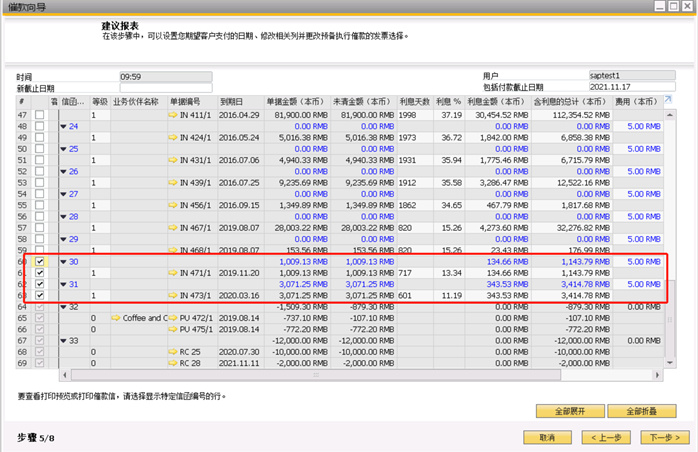The height and width of the screenshot is (452, 698).
Task: Click the horizontal scrollbar left arrow
Action: pyautogui.click(x=65, y=375)
